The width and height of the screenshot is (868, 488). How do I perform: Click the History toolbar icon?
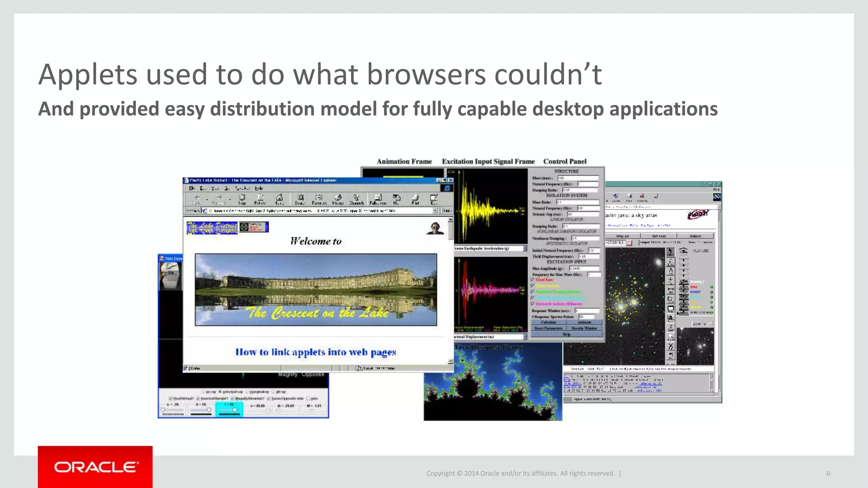click(338, 199)
